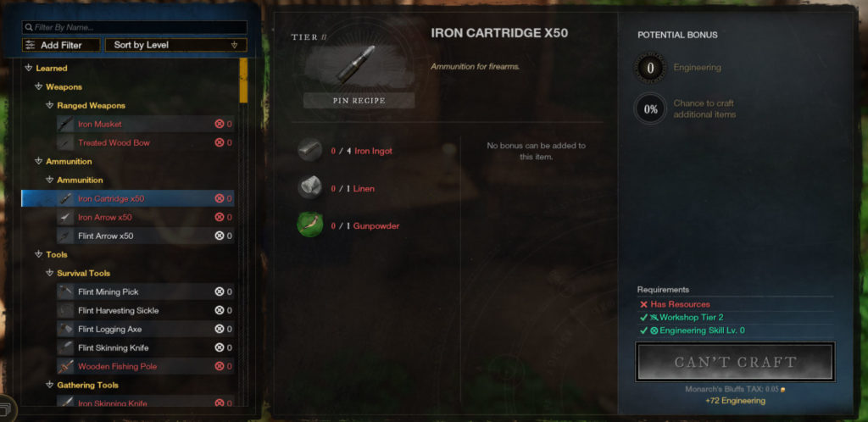Viewport: 868px width, 422px height.
Task: Click the Wooden Fishing Pole icon
Action: pyautogui.click(x=65, y=366)
